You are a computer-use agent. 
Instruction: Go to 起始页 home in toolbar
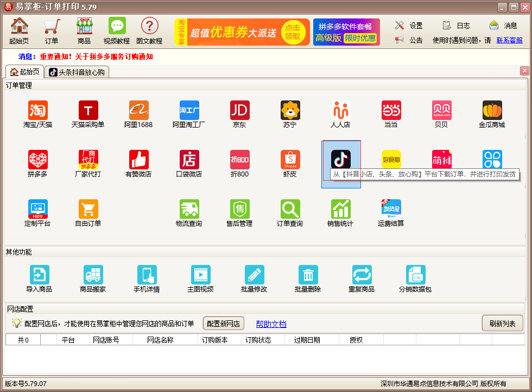click(x=19, y=31)
